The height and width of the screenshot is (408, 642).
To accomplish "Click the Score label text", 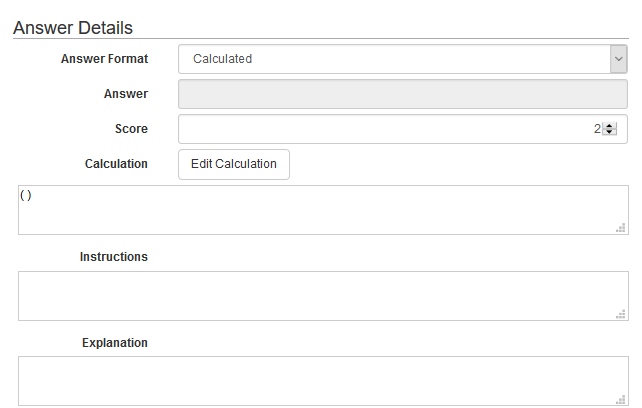I will [131, 129].
